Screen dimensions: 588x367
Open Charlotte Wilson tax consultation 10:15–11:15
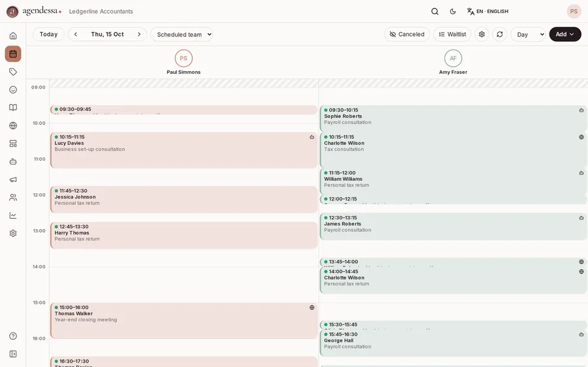coord(453,150)
